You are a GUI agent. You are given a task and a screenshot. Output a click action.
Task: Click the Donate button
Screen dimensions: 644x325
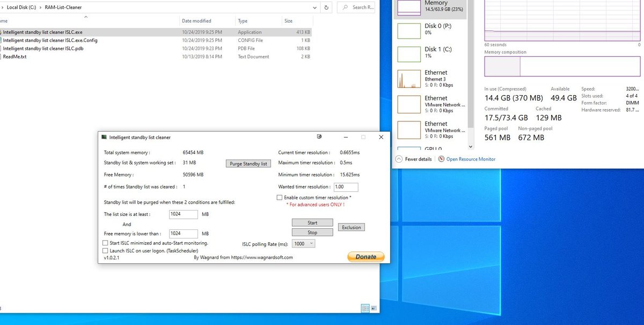point(366,257)
